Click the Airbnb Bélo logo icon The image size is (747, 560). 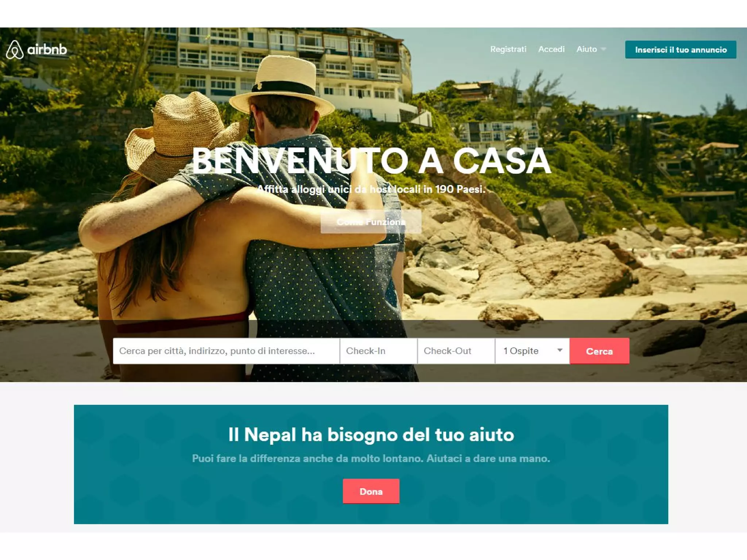tap(15, 50)
